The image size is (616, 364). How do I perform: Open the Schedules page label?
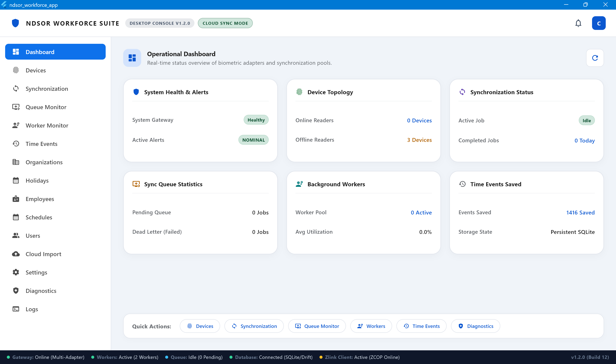point(39,217)
